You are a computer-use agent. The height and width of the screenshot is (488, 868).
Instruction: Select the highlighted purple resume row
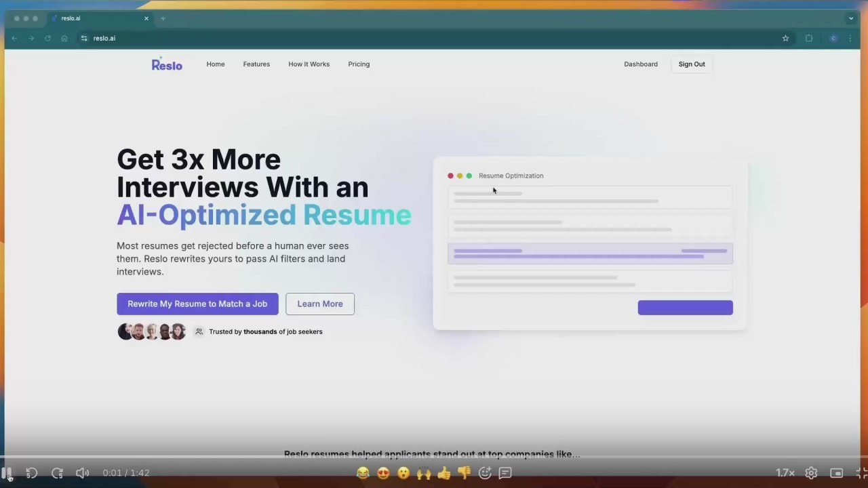pyautogui.click(x=590, y=253)
